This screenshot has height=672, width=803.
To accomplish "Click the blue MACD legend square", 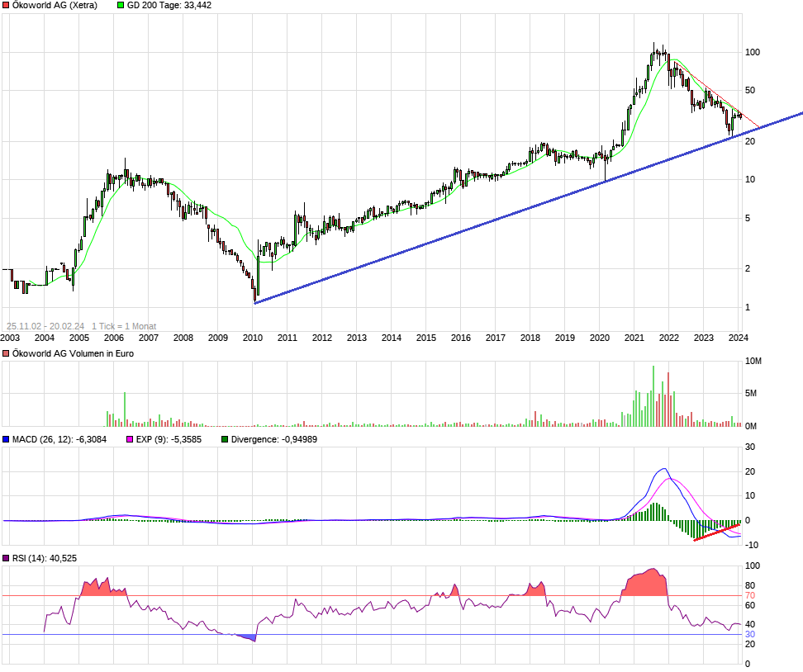I will tap(6, 440).
